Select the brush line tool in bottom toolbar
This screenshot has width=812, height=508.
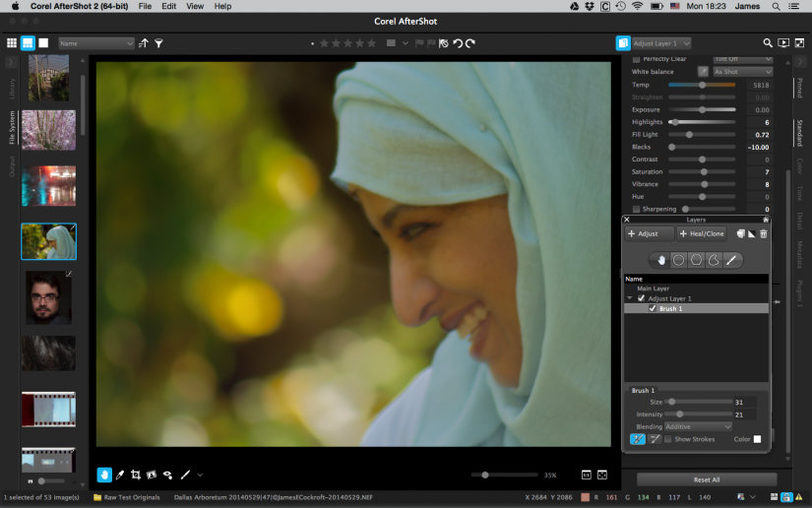(185, 475)
